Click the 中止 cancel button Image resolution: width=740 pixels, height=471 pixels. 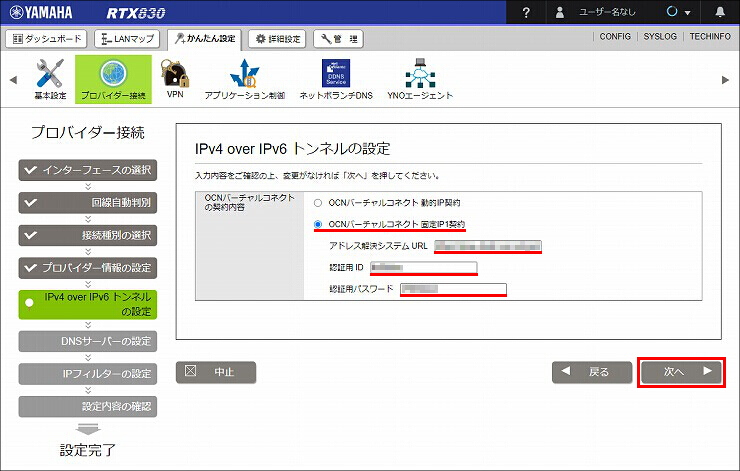coord(216,372)
